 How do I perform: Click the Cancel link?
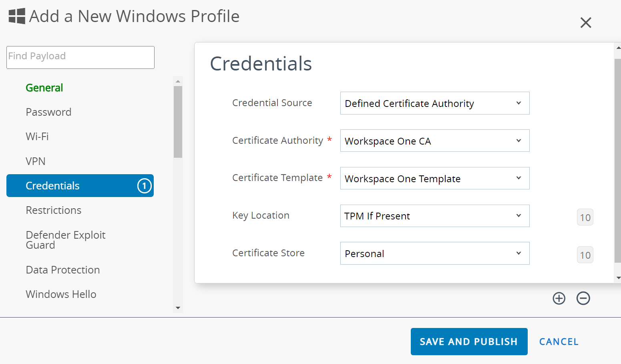(559, 342)
